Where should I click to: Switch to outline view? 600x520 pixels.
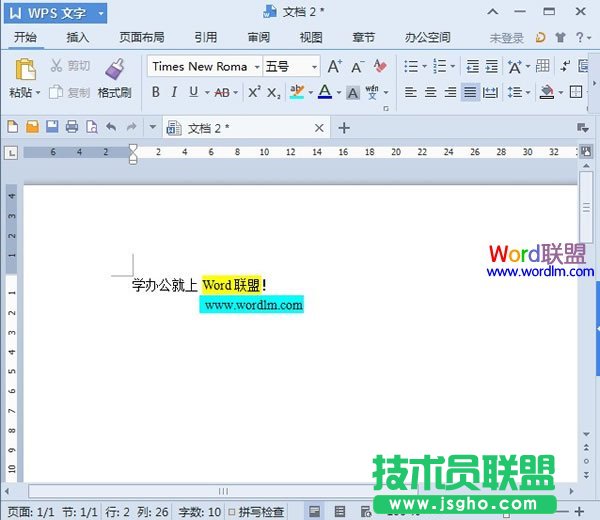pos(340,512)
